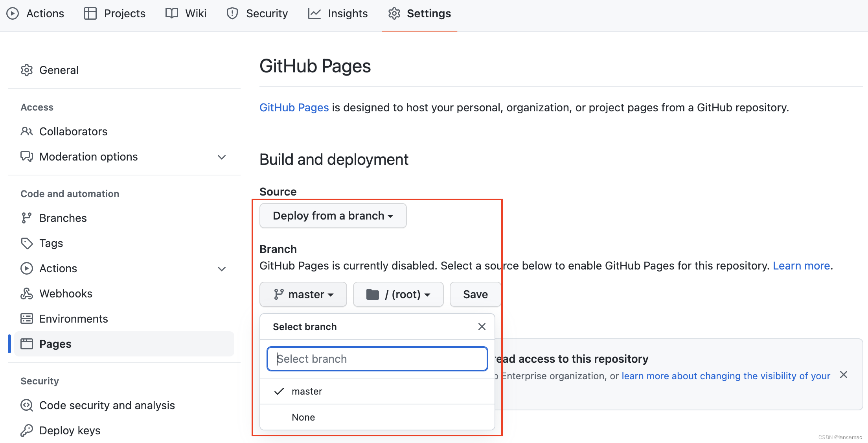Focus the Select branch filter field
Viewport: 868px width, 443px height.
377,359
